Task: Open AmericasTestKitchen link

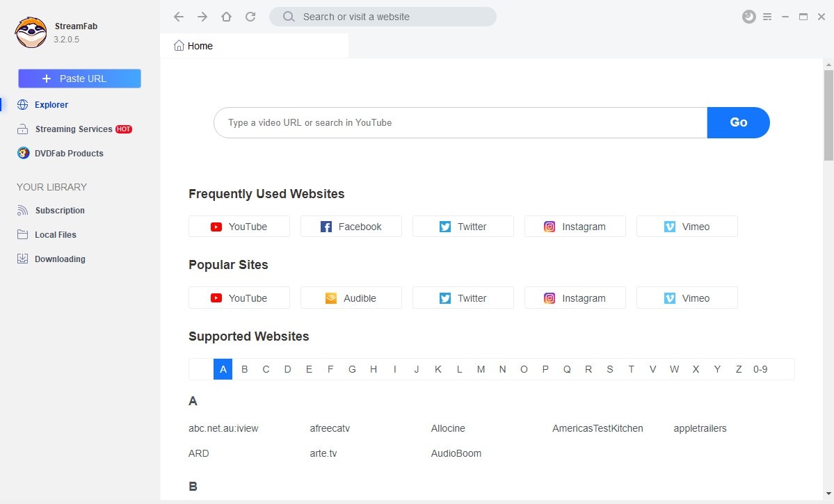Action: [x=598, y=428]
